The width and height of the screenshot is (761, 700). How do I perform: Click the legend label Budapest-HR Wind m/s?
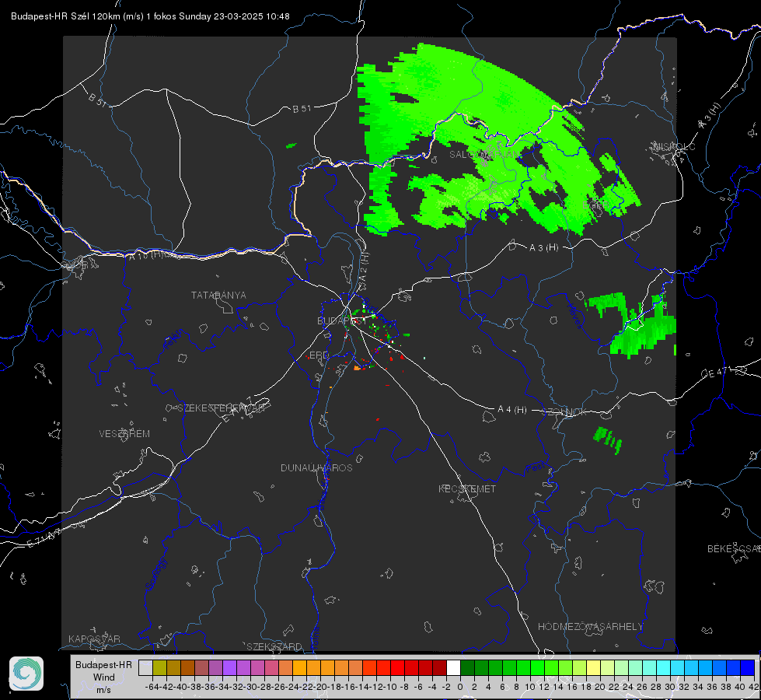pos(104,677)
